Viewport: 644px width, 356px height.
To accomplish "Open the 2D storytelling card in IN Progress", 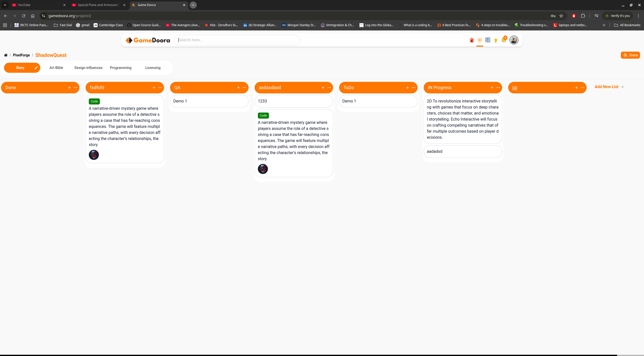I will [463, 119].
